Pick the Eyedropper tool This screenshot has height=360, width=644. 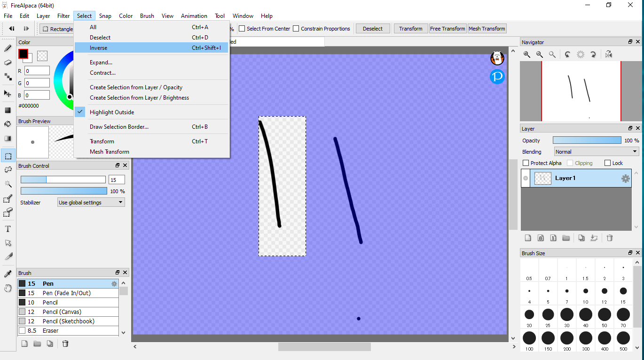point(8,273)
